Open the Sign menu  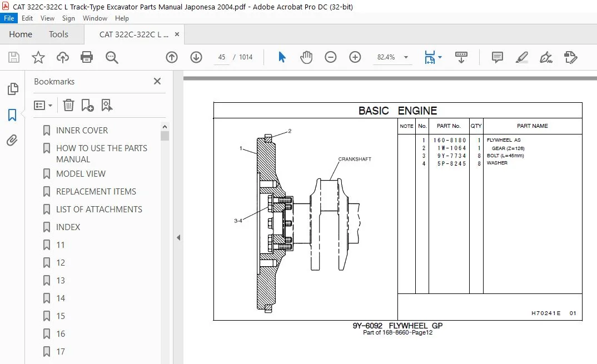tap(68, 18)
